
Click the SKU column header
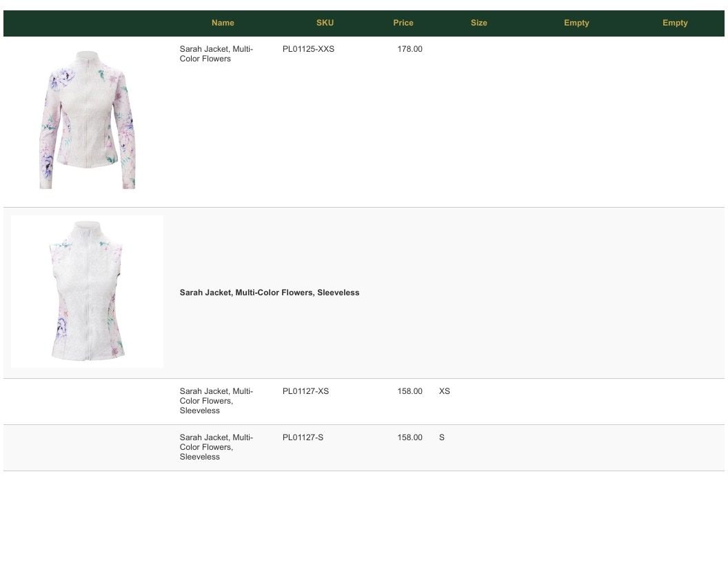click(x=325, y=23)
